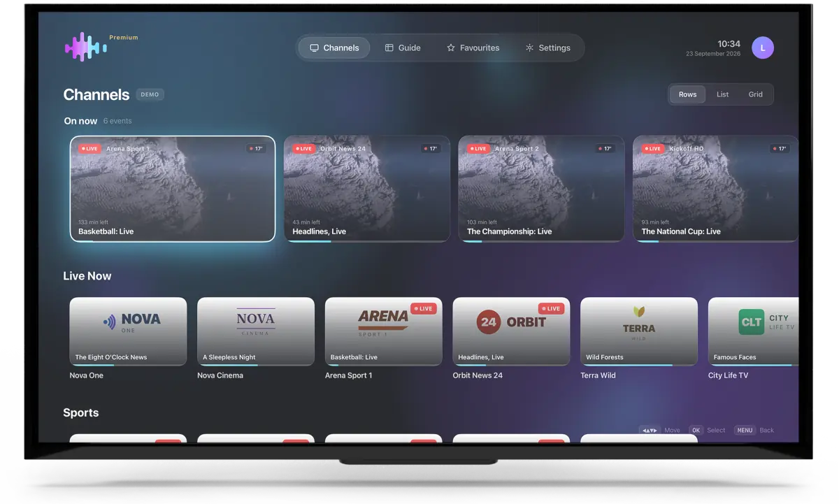
Task: Click the On now section heading
Action: click(x=80, y=121)
